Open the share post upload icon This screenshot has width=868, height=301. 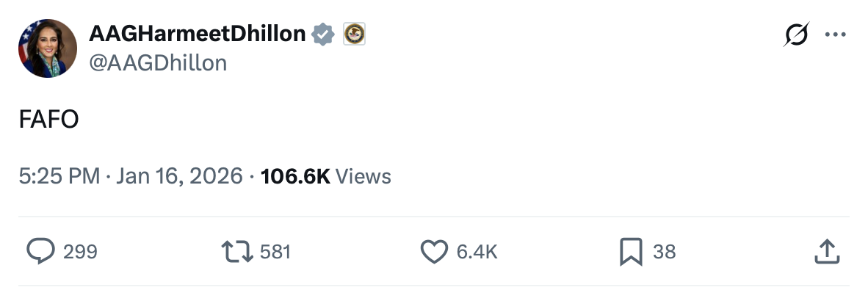click(x=827, y=252)
